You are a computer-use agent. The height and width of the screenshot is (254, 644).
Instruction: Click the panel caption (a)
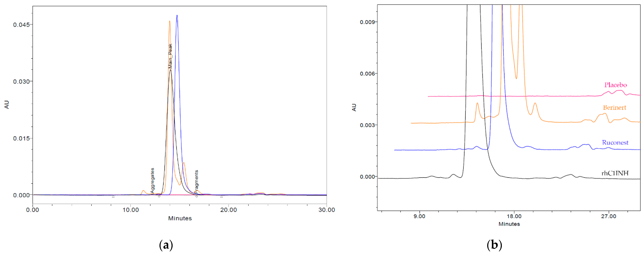(166, 245)
